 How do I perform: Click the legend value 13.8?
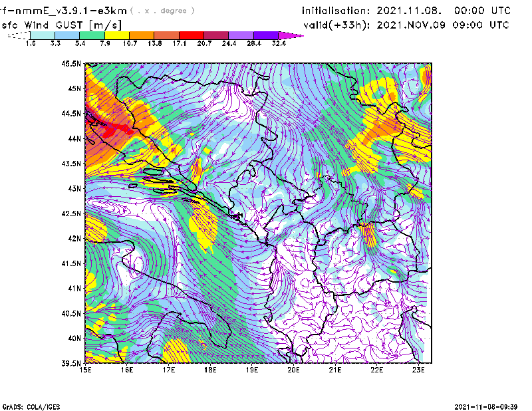pos(155,43)
